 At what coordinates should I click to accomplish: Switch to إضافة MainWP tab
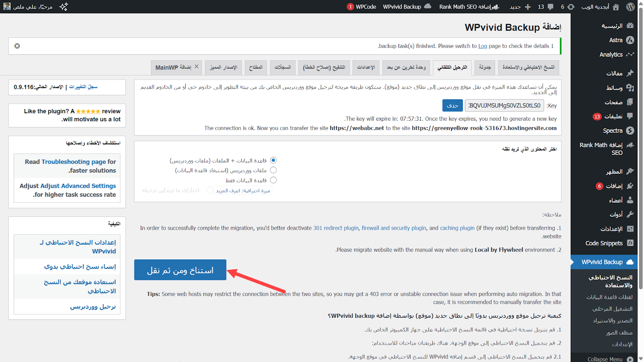click(x=176, y=68)
